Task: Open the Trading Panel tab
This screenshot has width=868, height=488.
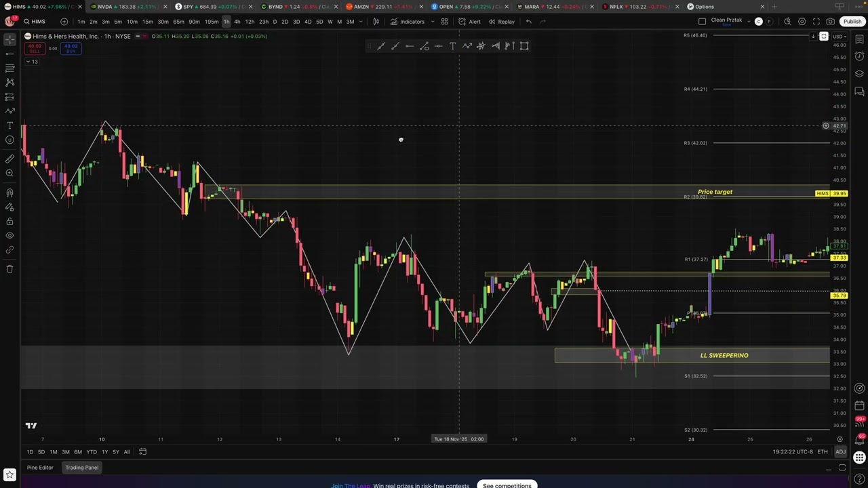Action: [x=82, y=468]
